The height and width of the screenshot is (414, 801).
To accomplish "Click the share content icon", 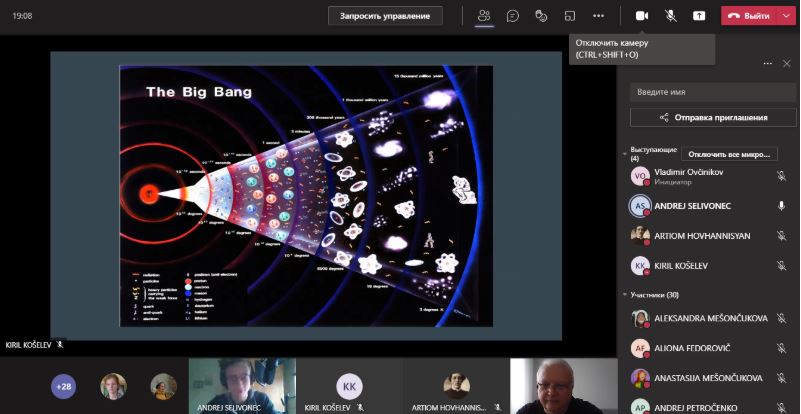I will point(699,16).
